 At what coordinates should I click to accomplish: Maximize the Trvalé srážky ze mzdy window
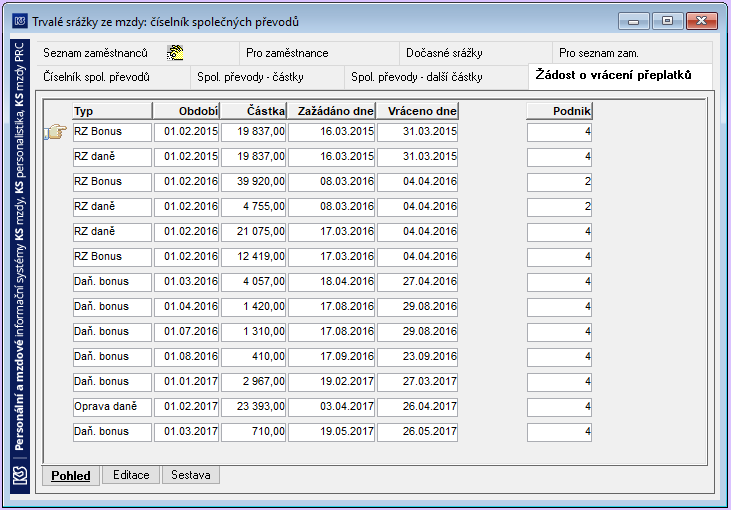[x=667, y=21]
